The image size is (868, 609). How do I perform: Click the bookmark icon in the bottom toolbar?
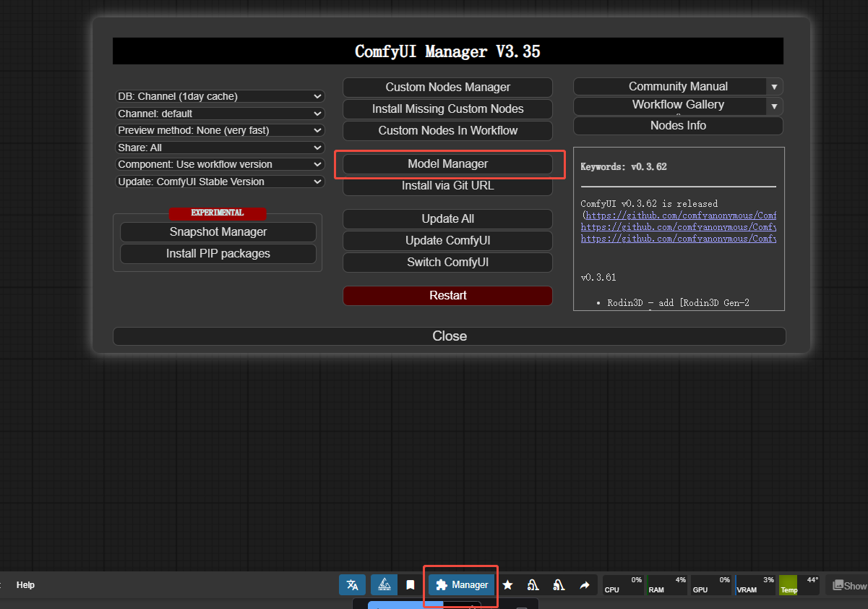[x=410, y=584]
